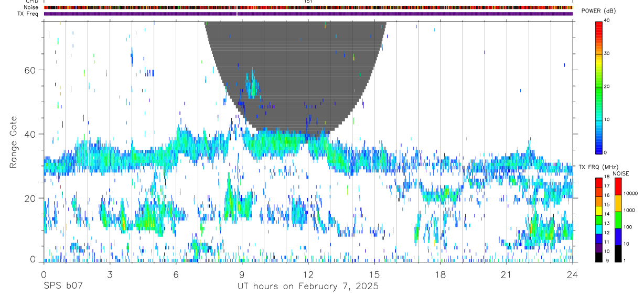Click the 1 label on NOISE scale
Screen dimensions: 644x297
pyautogui.click(x=625, y=261)
